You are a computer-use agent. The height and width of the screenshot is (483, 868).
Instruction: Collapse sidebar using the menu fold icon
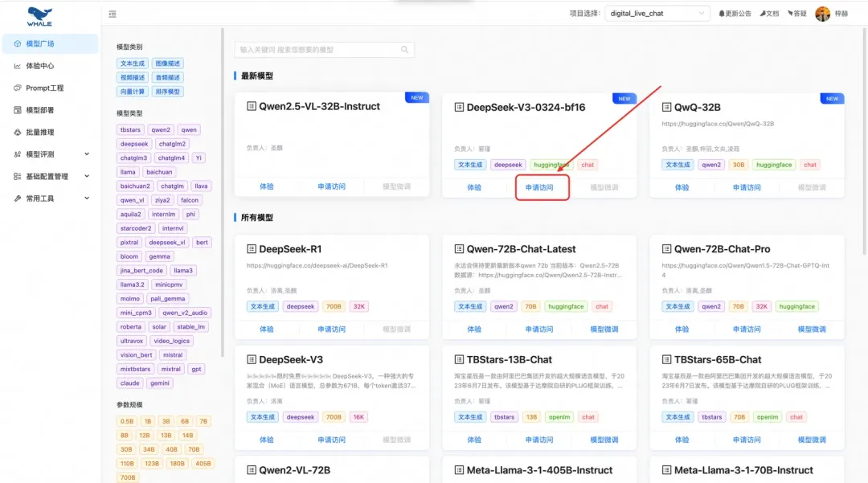[x=113, y=14]
